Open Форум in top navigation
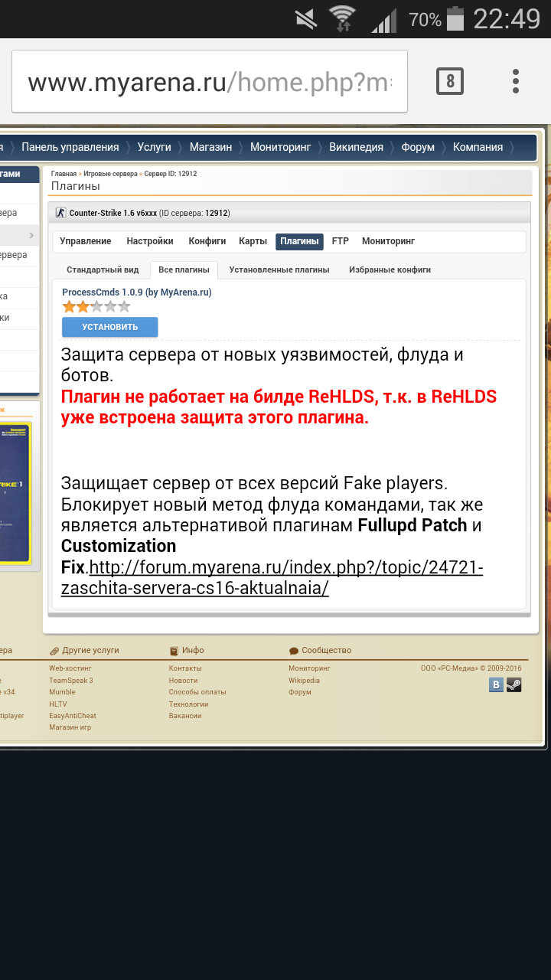This screenshot has height=980, width=551. click(418, 147)
